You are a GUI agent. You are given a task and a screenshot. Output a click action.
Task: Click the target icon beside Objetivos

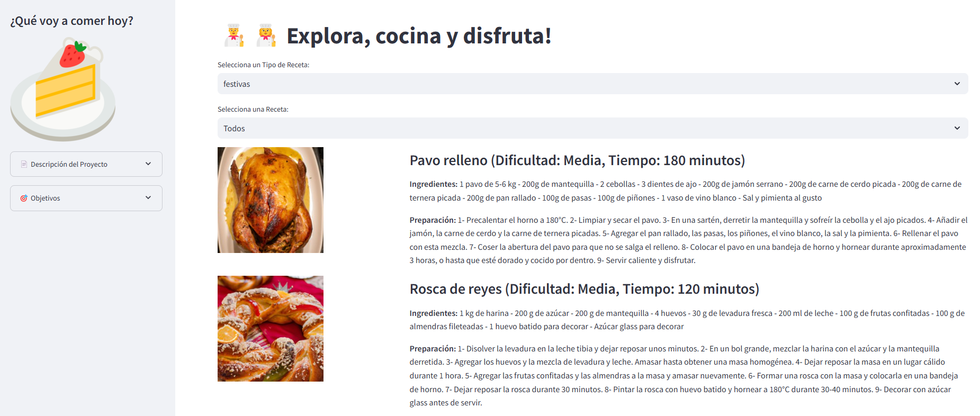point(24,198)
